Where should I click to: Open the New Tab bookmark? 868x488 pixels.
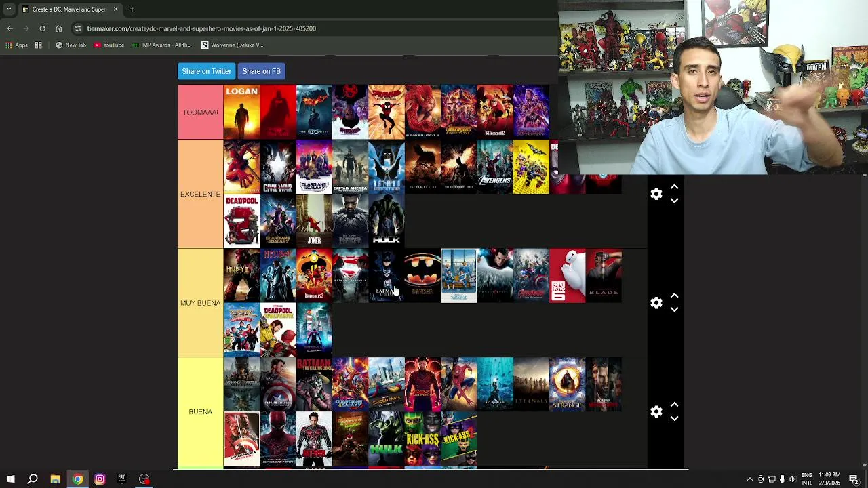[71, 45]
